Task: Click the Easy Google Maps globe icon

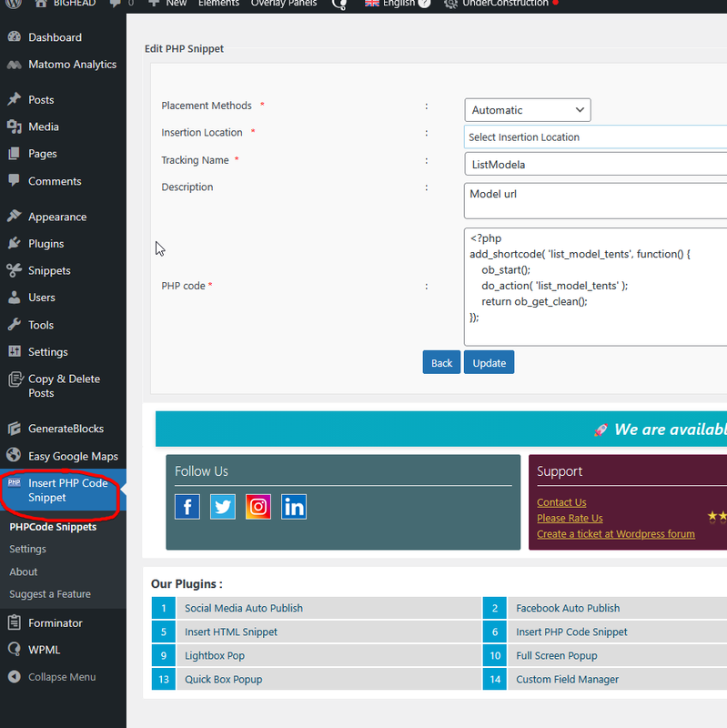Action: click(x=15, y=455)
